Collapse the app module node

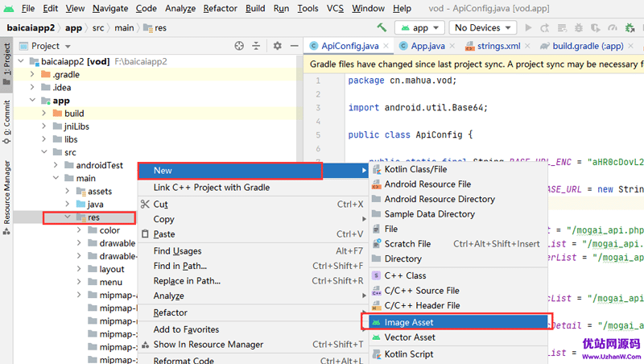pos(32,100)
